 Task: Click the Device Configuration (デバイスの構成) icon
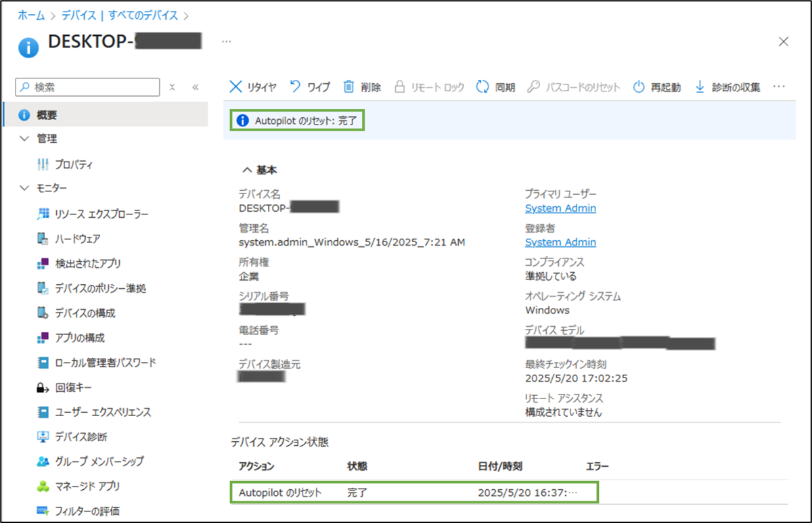[43, 313]
